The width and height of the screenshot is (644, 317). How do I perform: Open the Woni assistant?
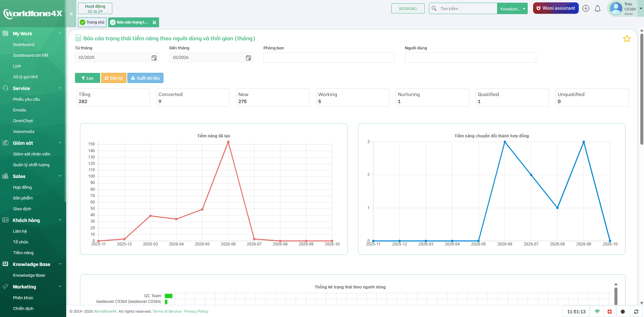coord(556,8)
